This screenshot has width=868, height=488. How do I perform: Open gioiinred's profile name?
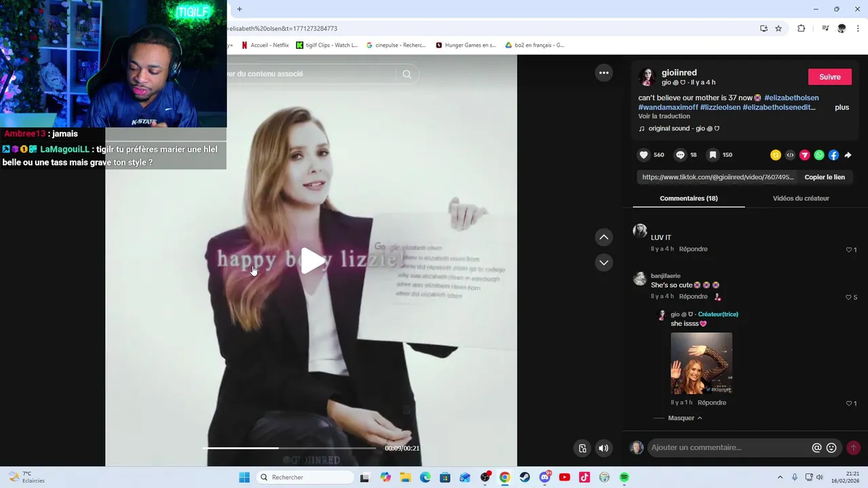679,73
